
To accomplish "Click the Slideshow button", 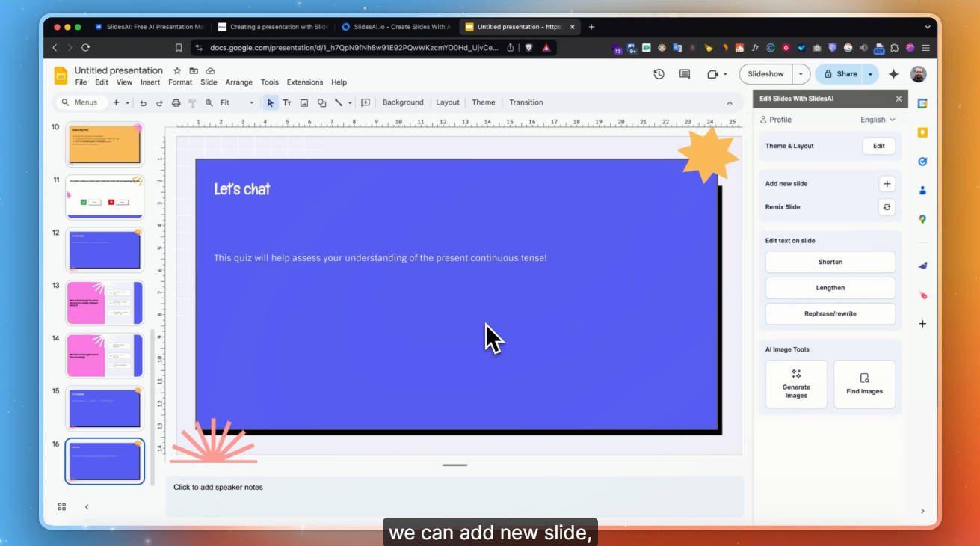I will pos(766,74).
